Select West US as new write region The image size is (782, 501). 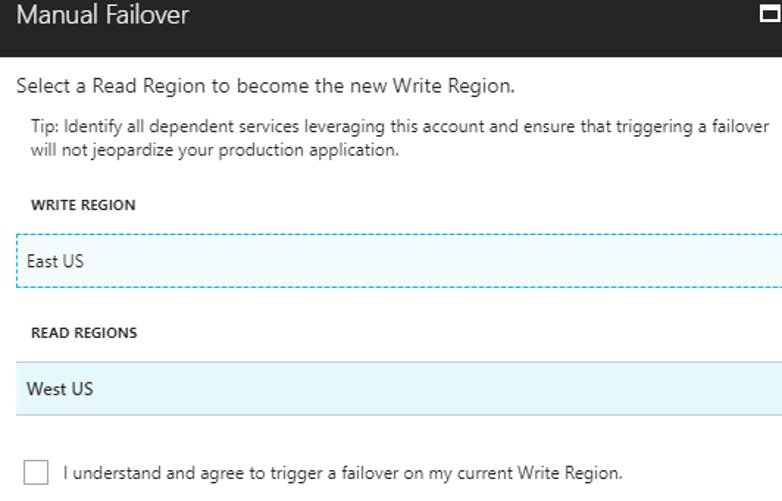(x=399, y=389)
